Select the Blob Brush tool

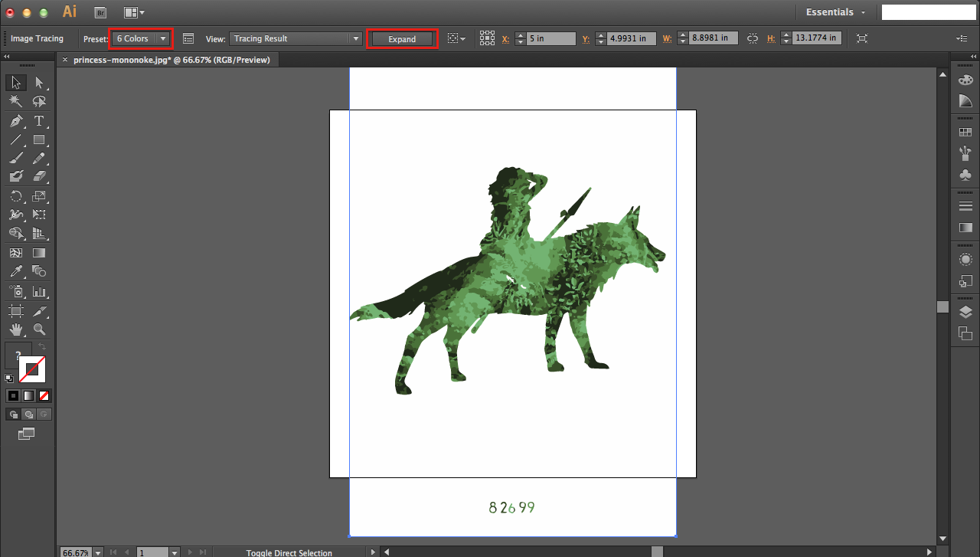tap(16, 176)
